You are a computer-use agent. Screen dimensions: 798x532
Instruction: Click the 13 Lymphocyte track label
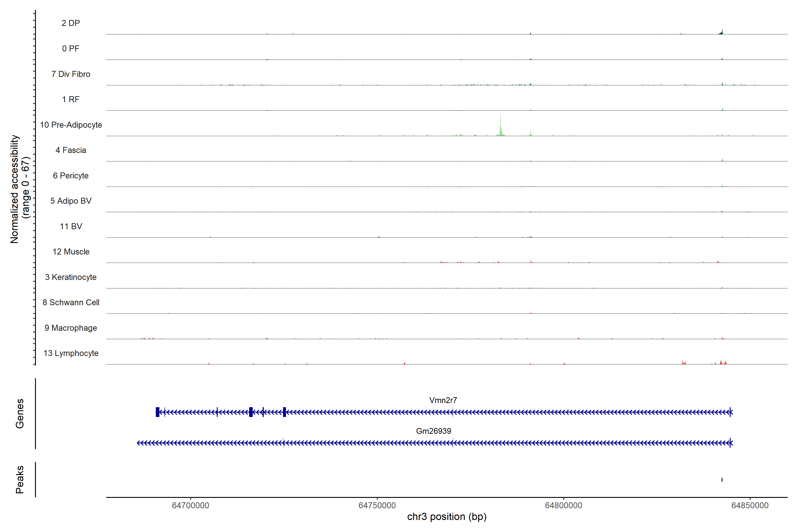[71, 353]
